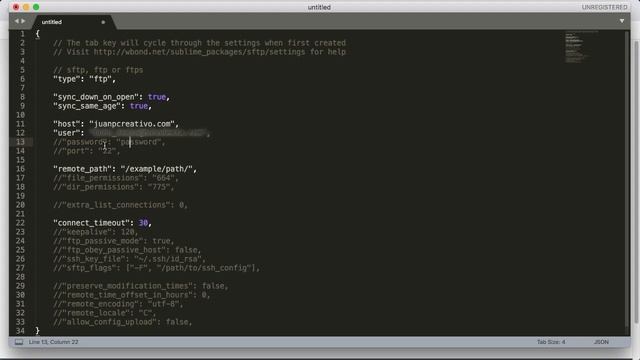Click the "user" key
This screenshot has height=360, width=640.
tap(67, 133)
